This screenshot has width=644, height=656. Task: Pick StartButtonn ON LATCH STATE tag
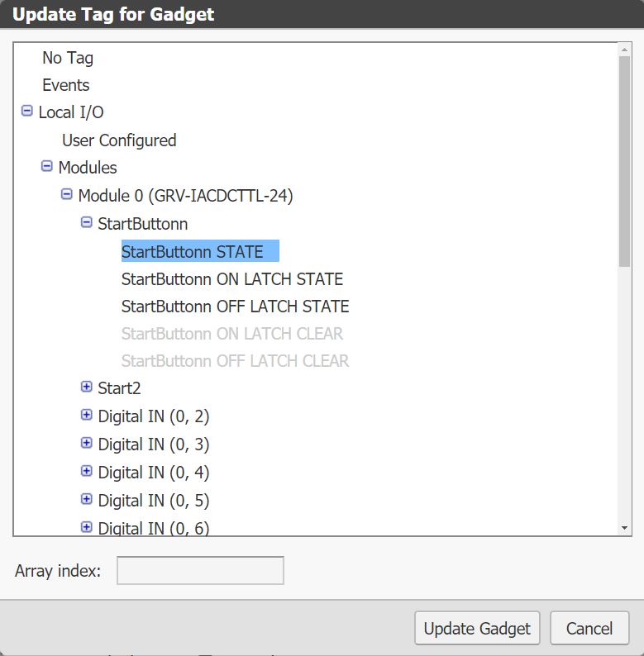[232, 279]
